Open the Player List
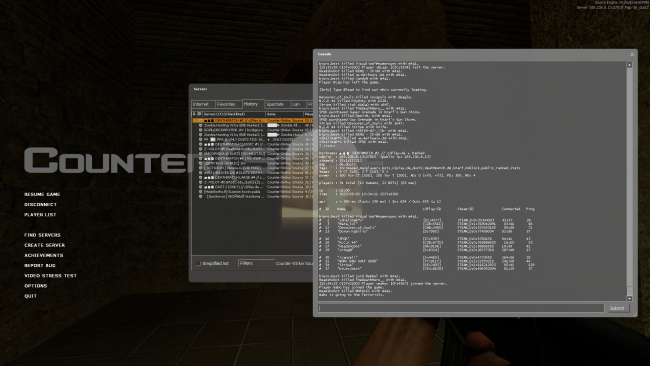Viewport: 650px width, 366px height. pyautogui.click(x=40, y=215)
